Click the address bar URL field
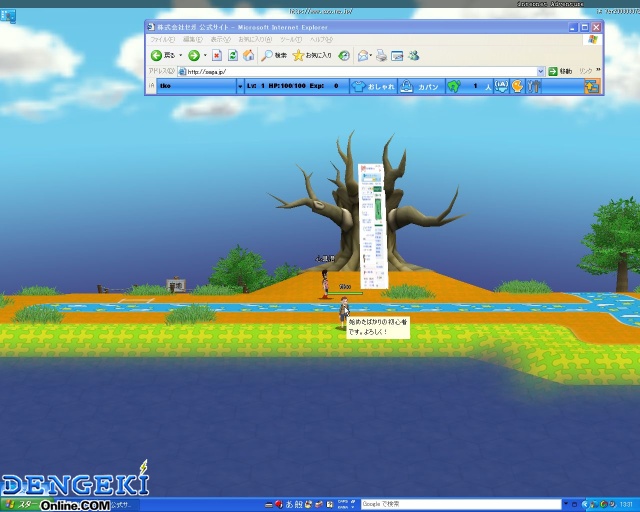Screen dimensions: 640x512 361,72
